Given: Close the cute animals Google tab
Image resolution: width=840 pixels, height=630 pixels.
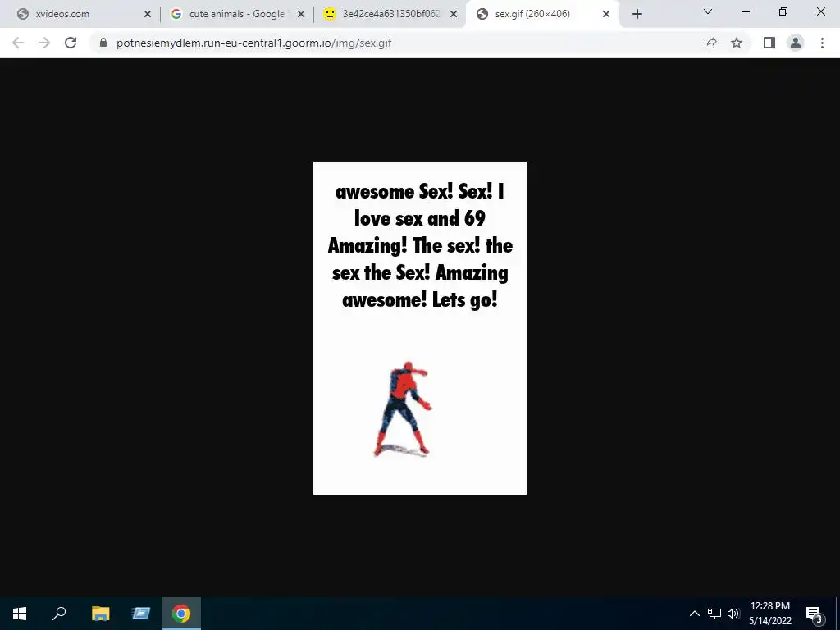Looking at the screenshot, I should 301,14.
